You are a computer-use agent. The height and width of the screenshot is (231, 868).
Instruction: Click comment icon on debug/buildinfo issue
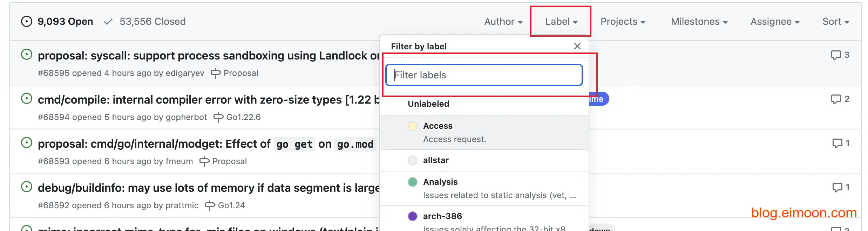pos(837,187)
